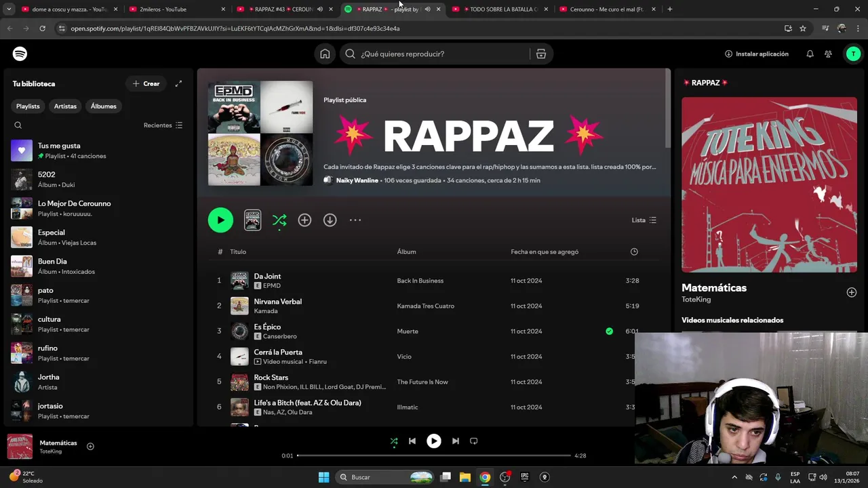
Task: Open the user profile avatar T
Action: (x=853, y=54)
